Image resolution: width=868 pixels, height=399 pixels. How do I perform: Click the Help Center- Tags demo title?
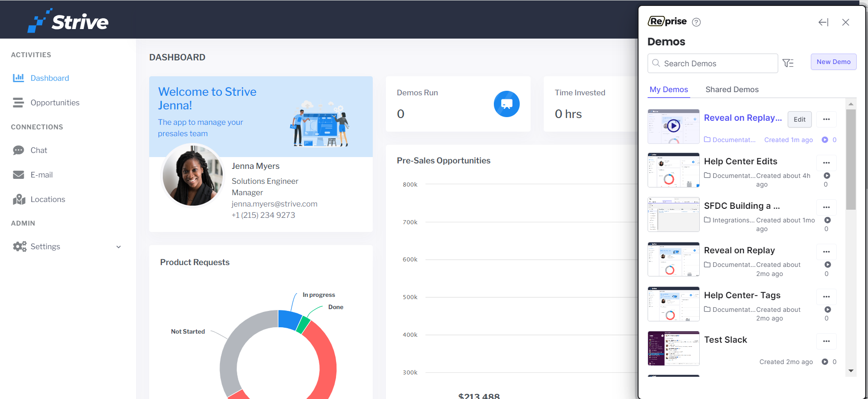[742, 296]
